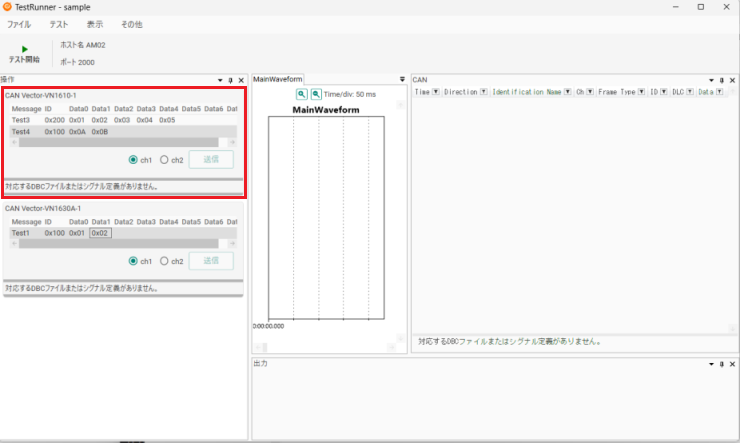Screen dimensions: 740x443
Task: Click the 0x02 Data1 cell of Test1
Action: pos(100,233)
